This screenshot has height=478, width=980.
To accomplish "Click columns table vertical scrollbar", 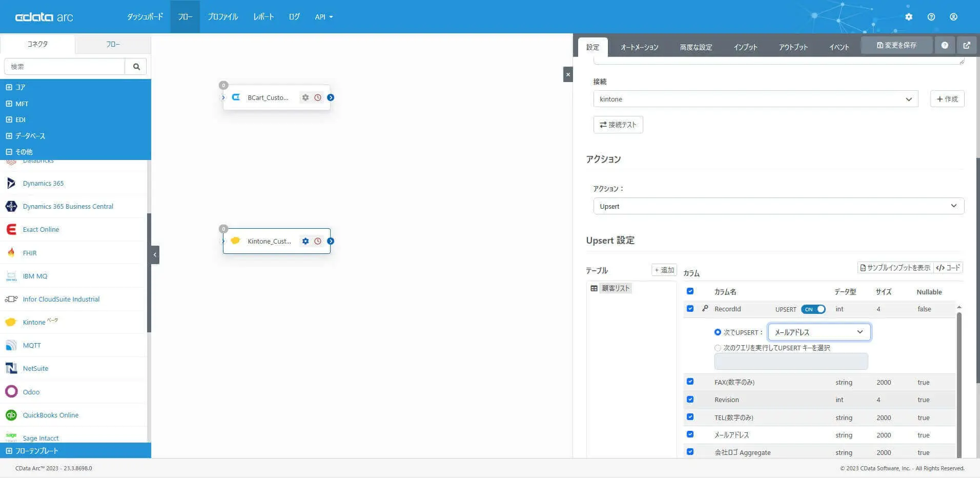I will [959, 380].
